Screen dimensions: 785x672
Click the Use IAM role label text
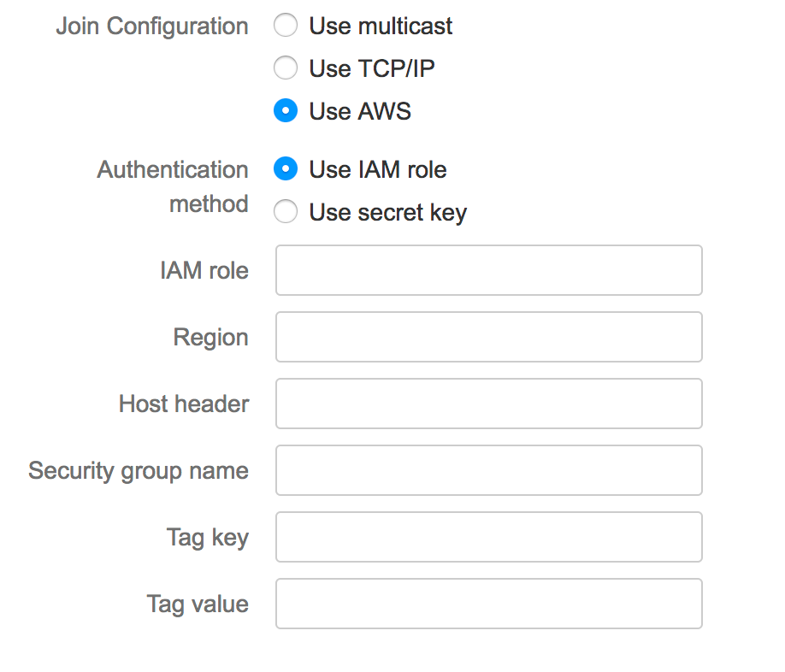coord(377,169)
